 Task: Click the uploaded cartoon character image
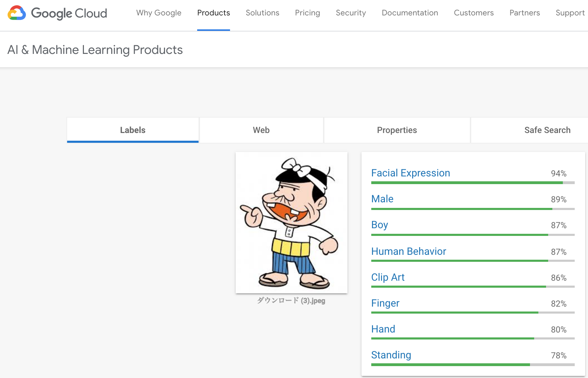click(x=292, y=223)
